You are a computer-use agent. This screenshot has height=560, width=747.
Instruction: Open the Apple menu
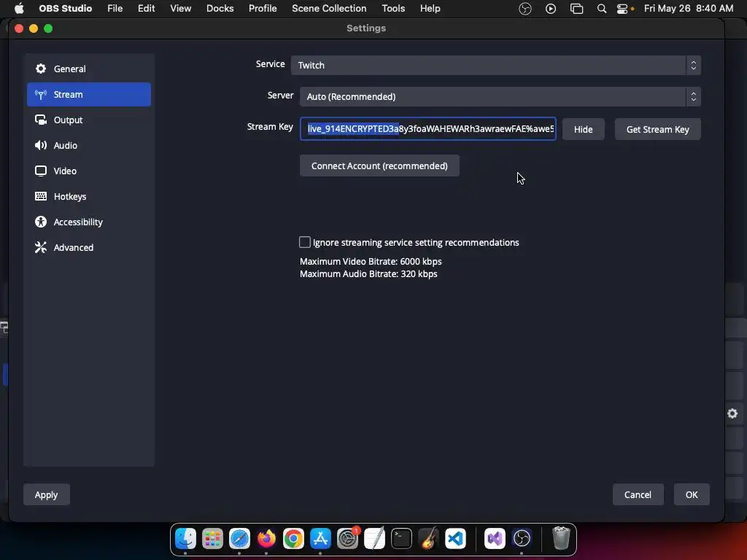point(19,9)
